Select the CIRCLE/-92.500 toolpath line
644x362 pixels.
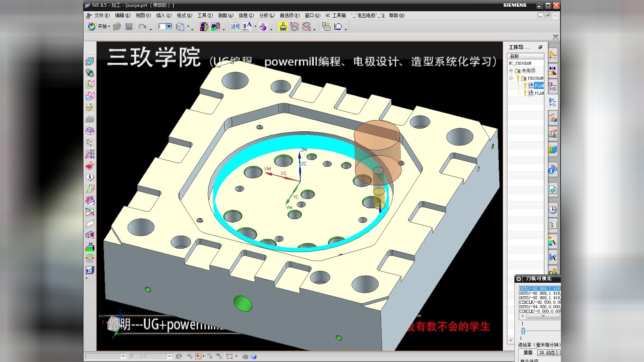click(540, 302)
